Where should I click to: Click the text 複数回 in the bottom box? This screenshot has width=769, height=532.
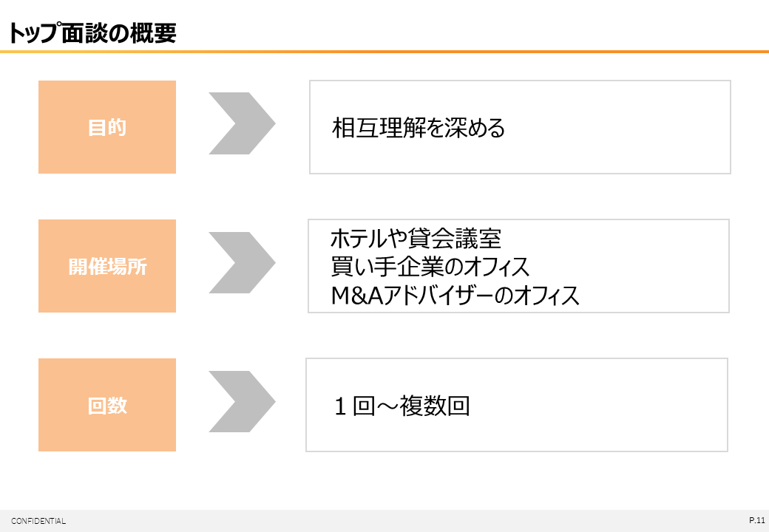[x=435, y=406]
